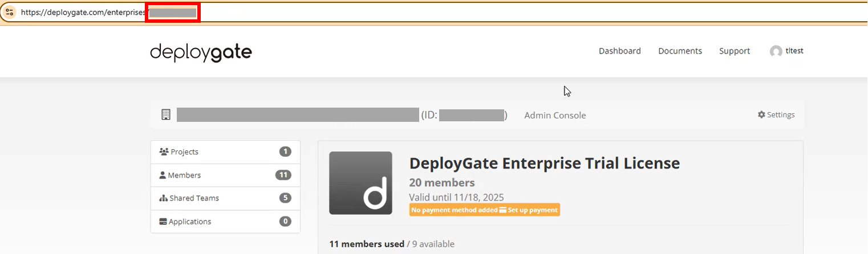Click the Applications count badge 0
The height and width of the screenshot is (254, 868).
tap(285, 222)
